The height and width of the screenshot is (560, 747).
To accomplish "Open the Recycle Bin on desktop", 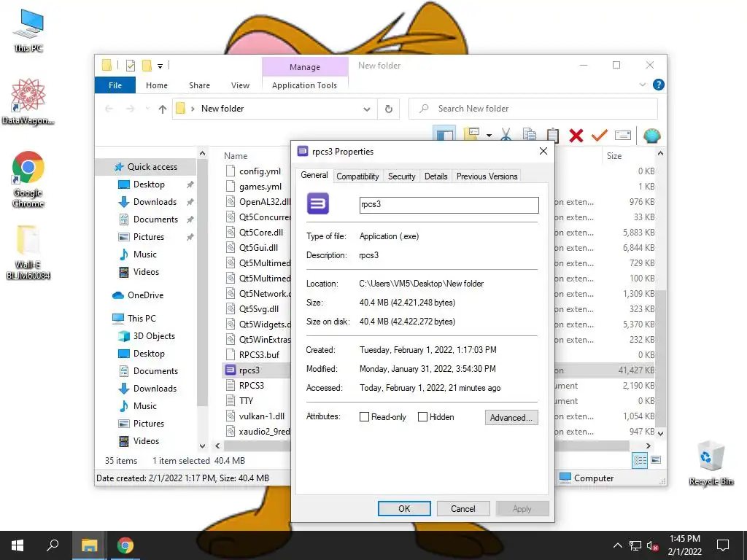I will pyautogui.click(x=711, y=463).
